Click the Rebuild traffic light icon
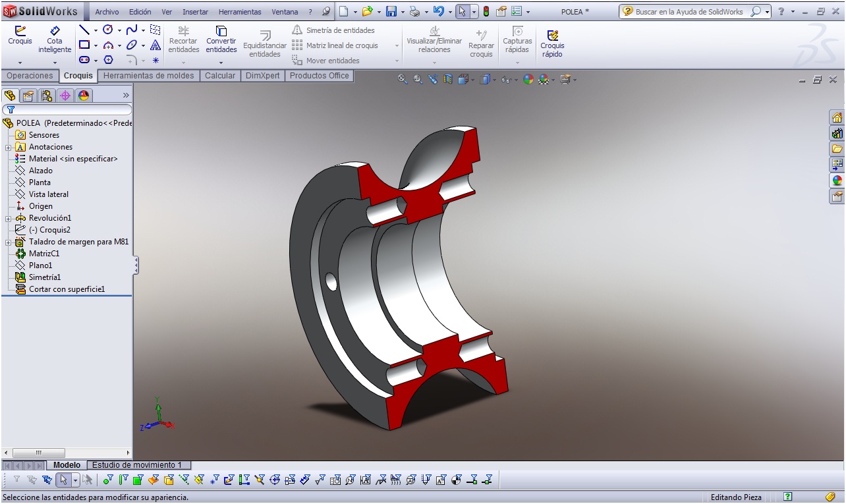The image size is (846, 504). tap(486, 11)
